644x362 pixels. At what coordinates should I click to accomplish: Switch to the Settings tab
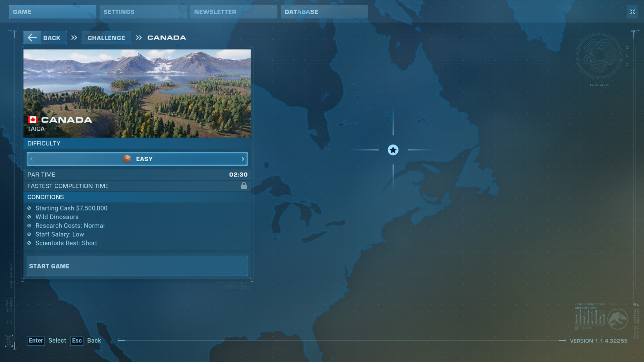pos(143,12)
